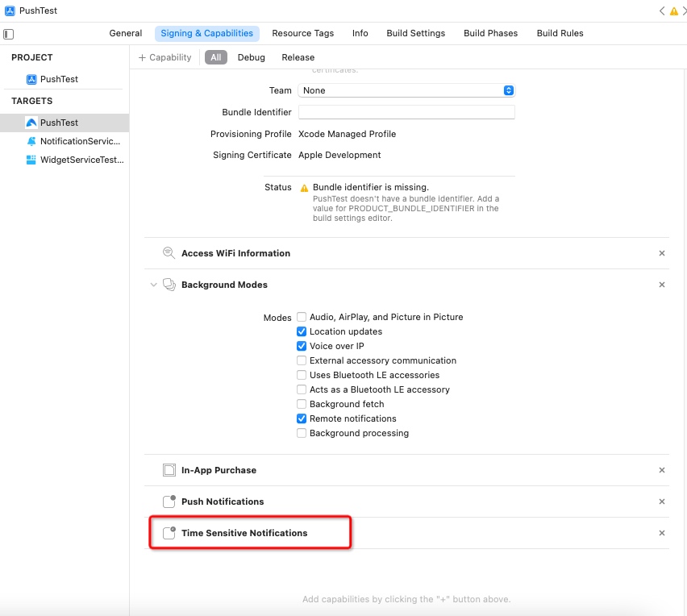Remove In-App Purchase capability

pyautogui.click(x=662, y=470)
